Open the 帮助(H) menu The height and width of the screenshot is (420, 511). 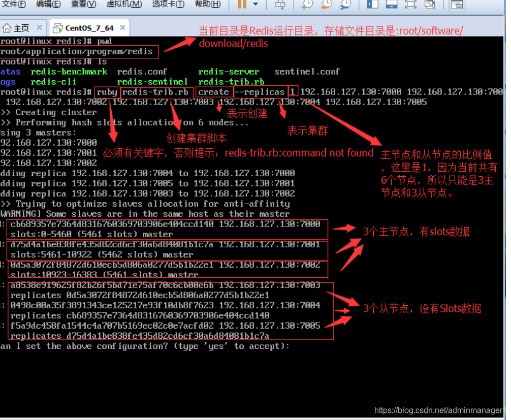point(208,4)
